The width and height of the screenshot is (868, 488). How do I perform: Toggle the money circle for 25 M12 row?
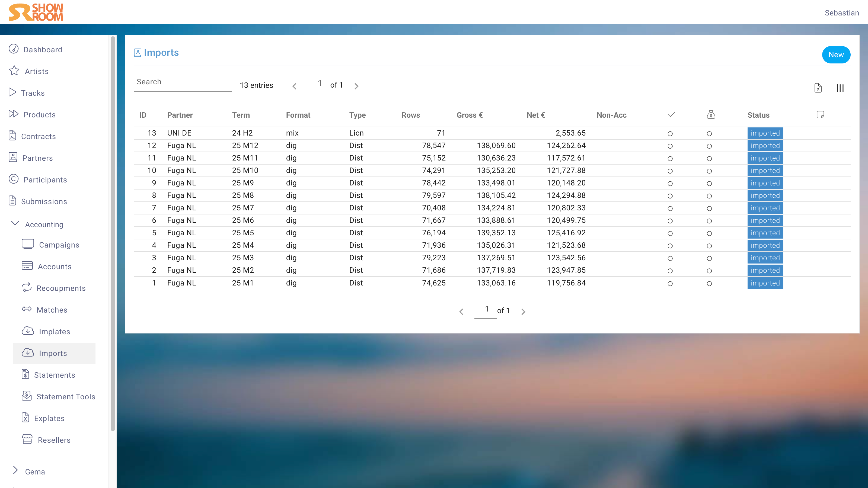[709, 146]
